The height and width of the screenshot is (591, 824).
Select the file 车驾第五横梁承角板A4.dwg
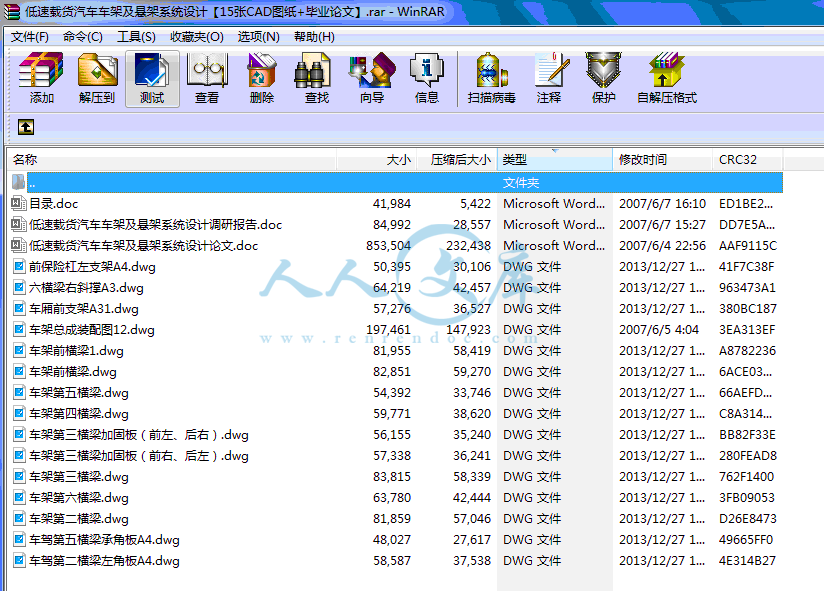(104, 540)
